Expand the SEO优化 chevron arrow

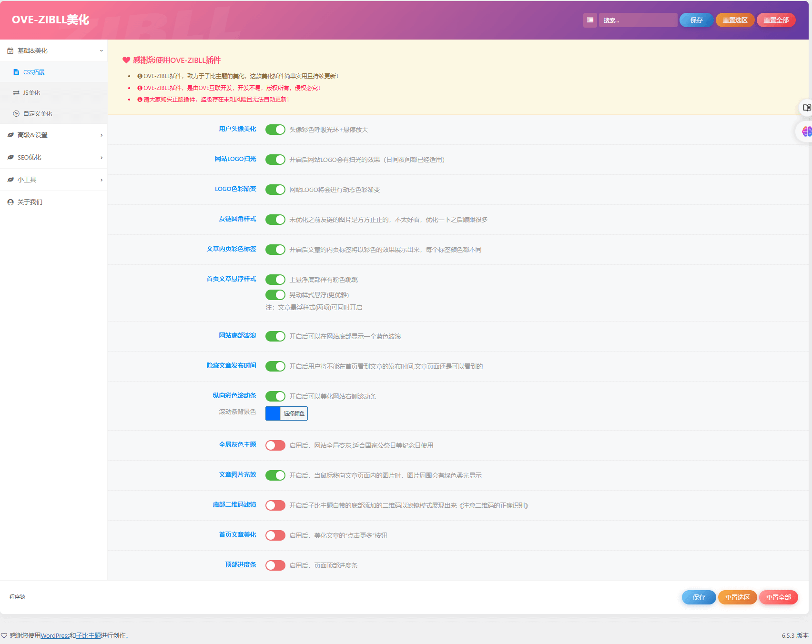pos(101,158)
